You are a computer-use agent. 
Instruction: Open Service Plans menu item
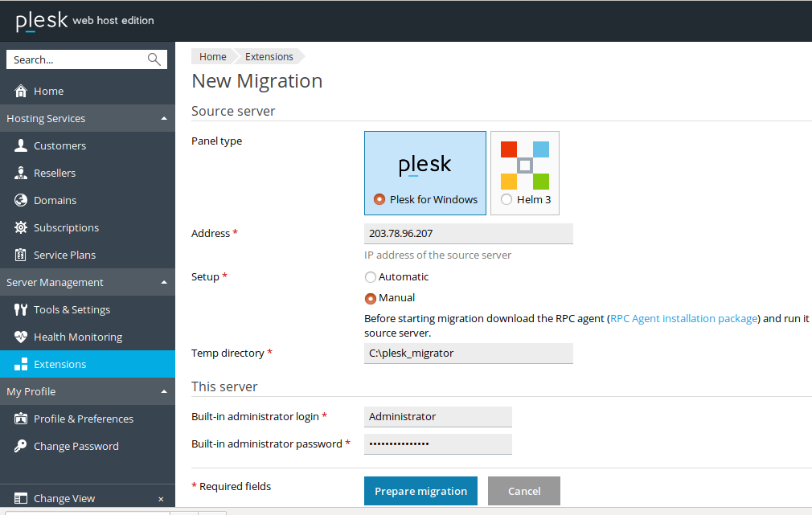[64, 255]
